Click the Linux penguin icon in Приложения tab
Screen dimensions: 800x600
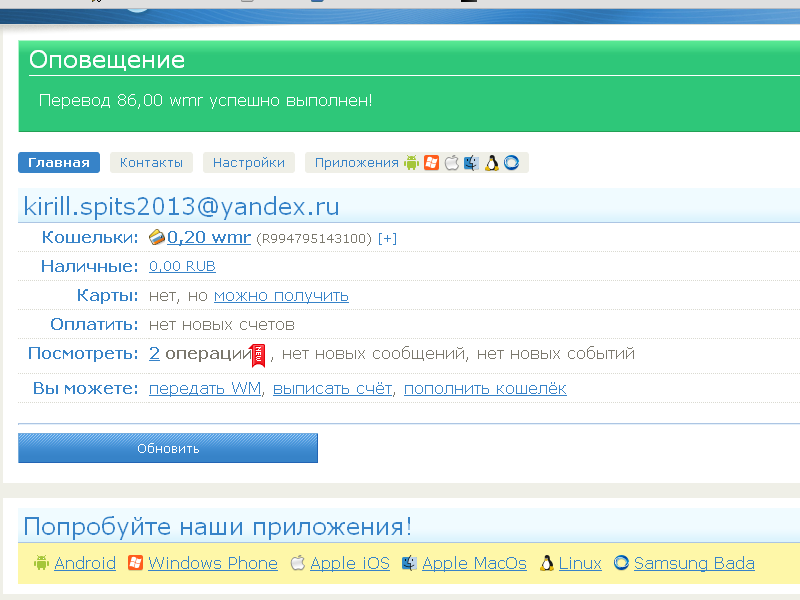(x=491, y=163)
